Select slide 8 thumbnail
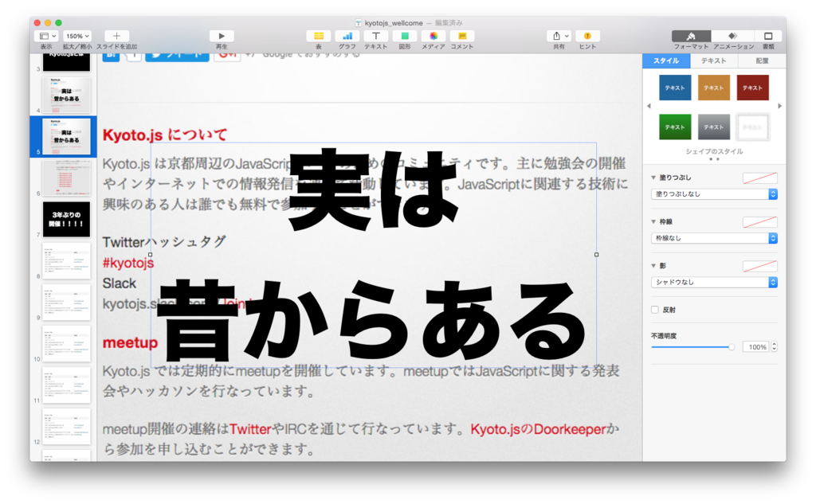Screen dimensions: 816x504 click(66, 260)
